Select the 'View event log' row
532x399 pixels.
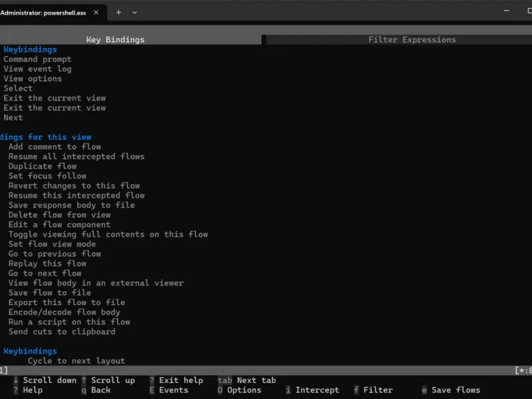pyautogui.click(x=38, y=69)
